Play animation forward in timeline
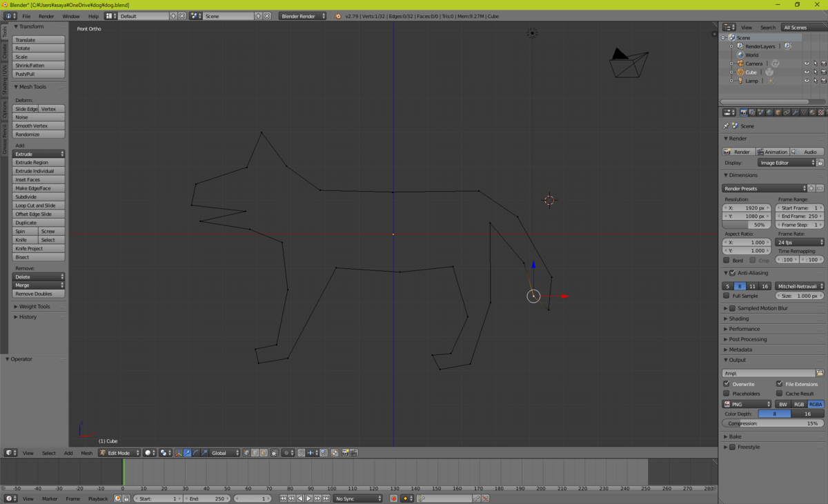This screenshot has height=504, width=828. point(308,498)
